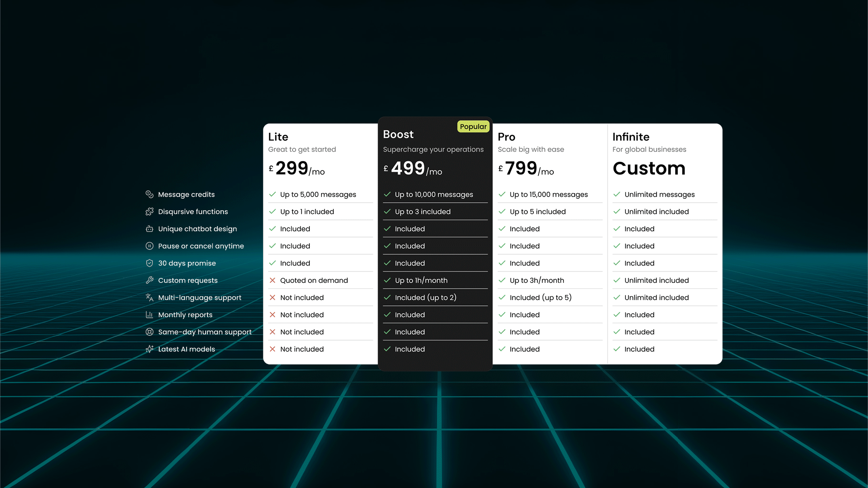
Task: Click the Custom price in Infinite plan
Action: click(649, 168)
